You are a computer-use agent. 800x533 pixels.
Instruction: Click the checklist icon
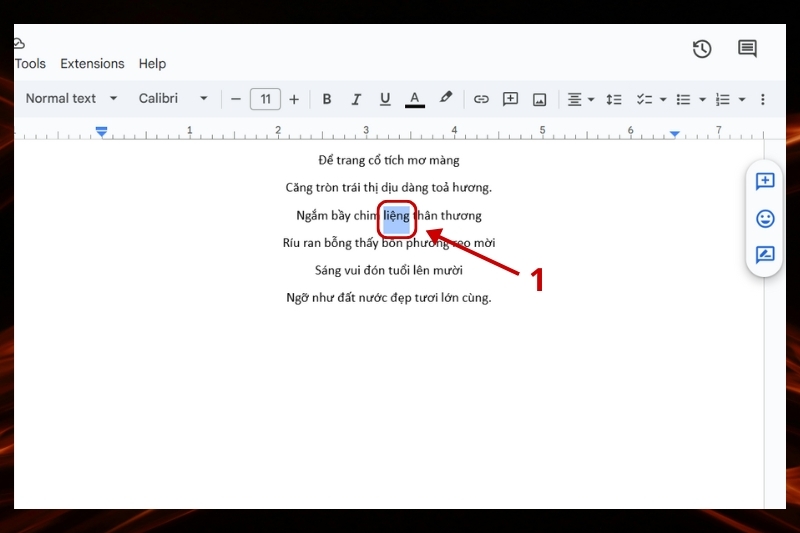point(644,99)
